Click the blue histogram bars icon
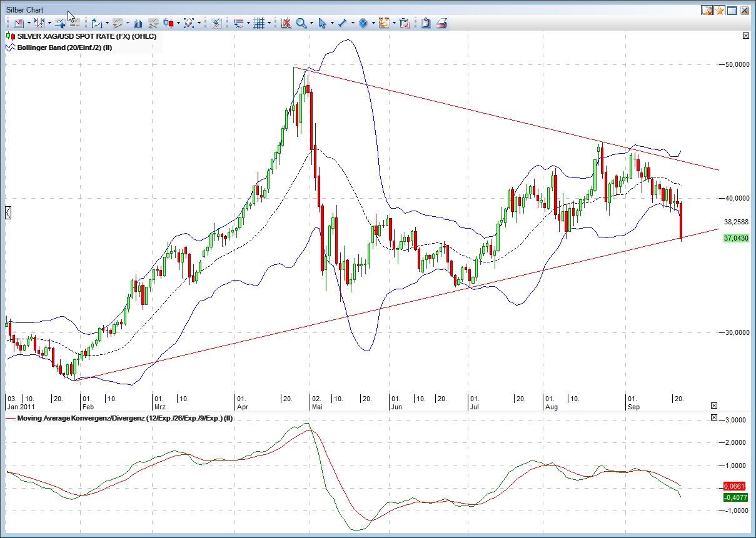Image resolution: width=756 pixels, height=538 pixels. 138,23
